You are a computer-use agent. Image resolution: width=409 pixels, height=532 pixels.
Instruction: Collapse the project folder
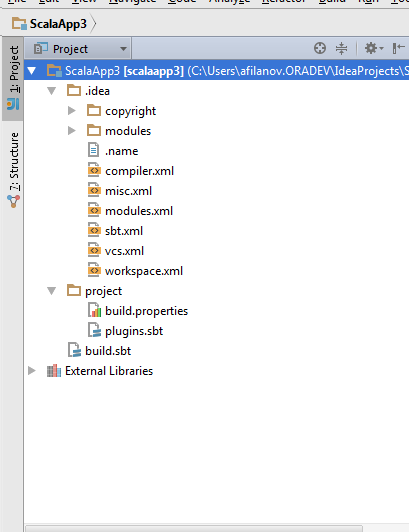(x=52, y=291)
